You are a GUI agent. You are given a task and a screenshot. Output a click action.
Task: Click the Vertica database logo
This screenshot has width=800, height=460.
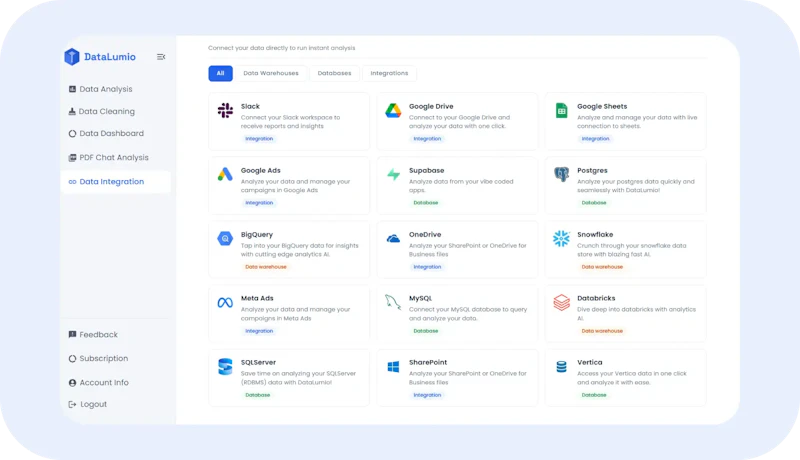pyautogui.click(x=561, y=367)
